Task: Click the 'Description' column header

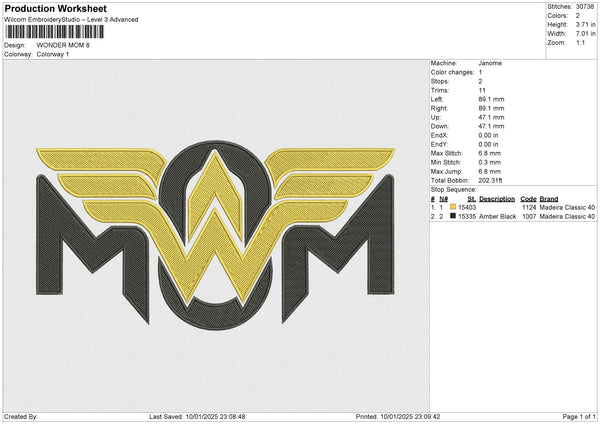Action: (497, 199)
